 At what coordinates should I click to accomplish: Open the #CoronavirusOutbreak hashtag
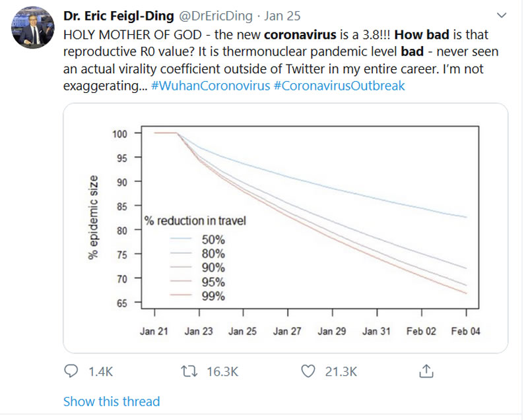pyautogui.click(x=339, y=86)
